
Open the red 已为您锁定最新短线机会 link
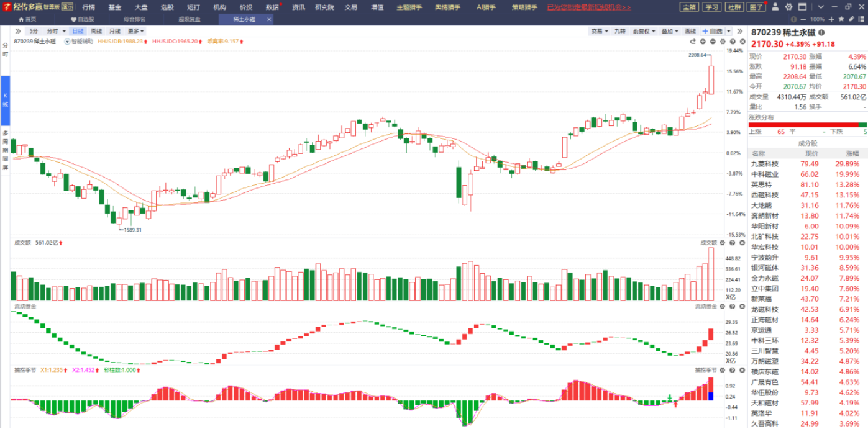(x=588, y=7)
